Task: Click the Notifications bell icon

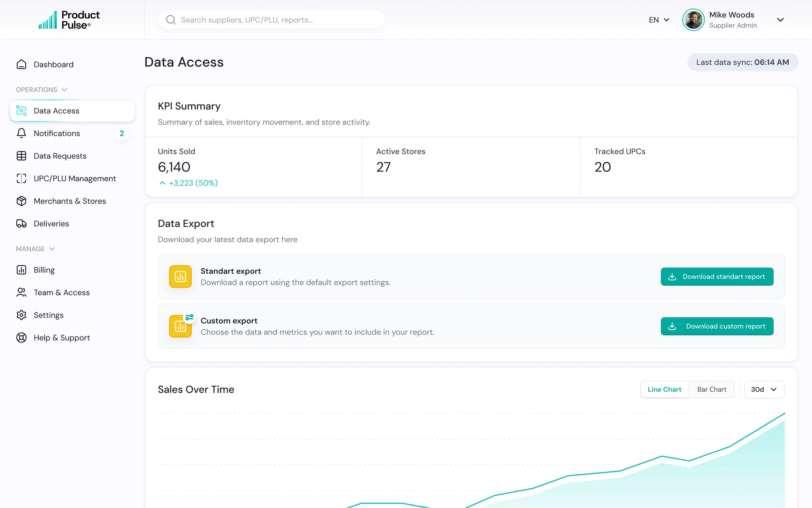Action: tap(21, 133)
